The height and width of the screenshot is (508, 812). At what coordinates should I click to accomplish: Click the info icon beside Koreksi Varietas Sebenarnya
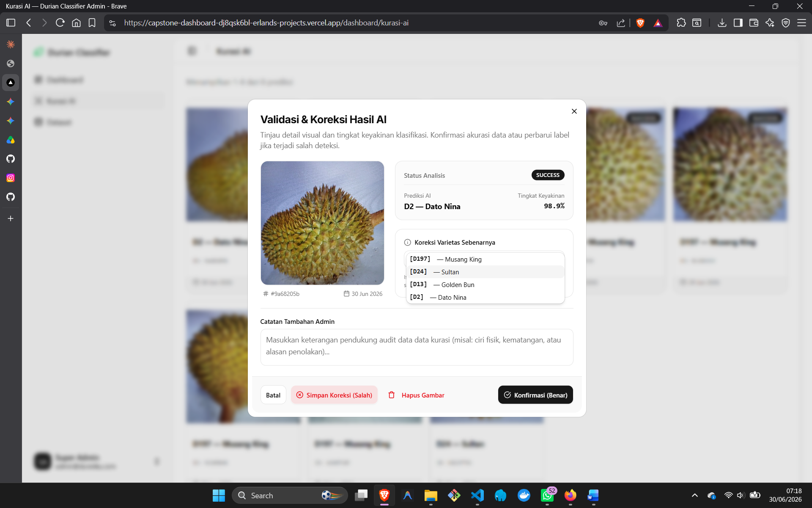[x=407, y=243]
